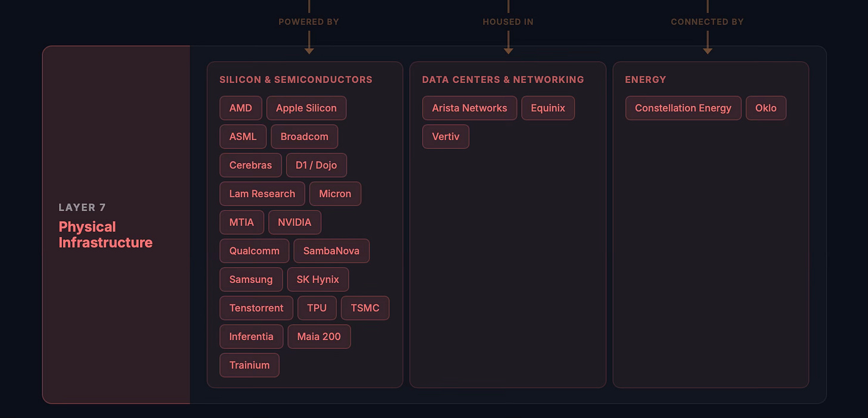Click the Data Centers & Networking heading
The width and height of the screenshot is (868, 418).
coord(503,79)
